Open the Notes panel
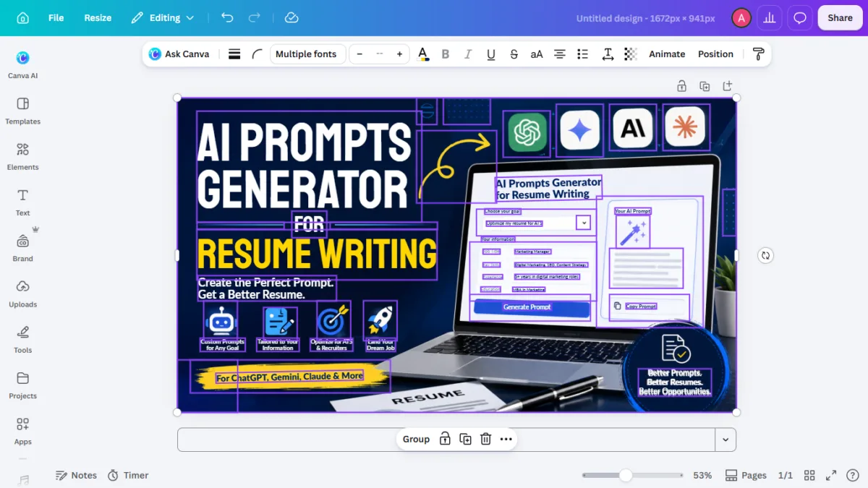The height and width of the screenshot is (488, 868). coord(77,475)
